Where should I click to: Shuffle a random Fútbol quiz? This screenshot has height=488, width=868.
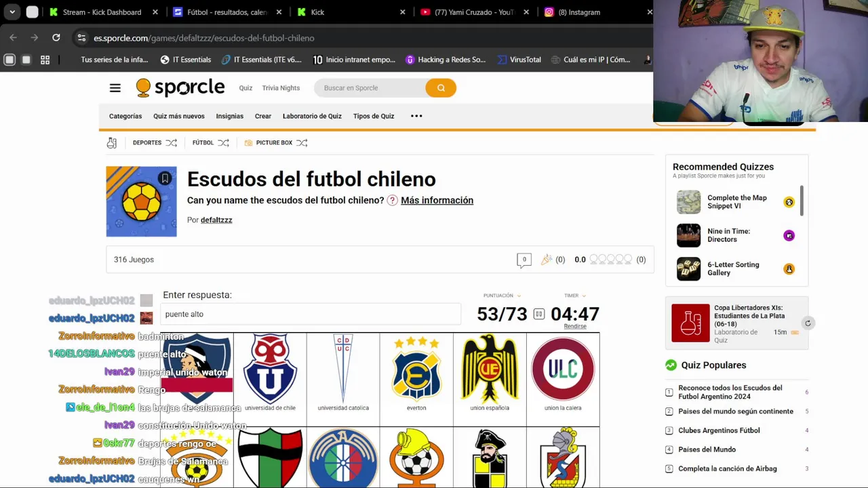point(223,142)
